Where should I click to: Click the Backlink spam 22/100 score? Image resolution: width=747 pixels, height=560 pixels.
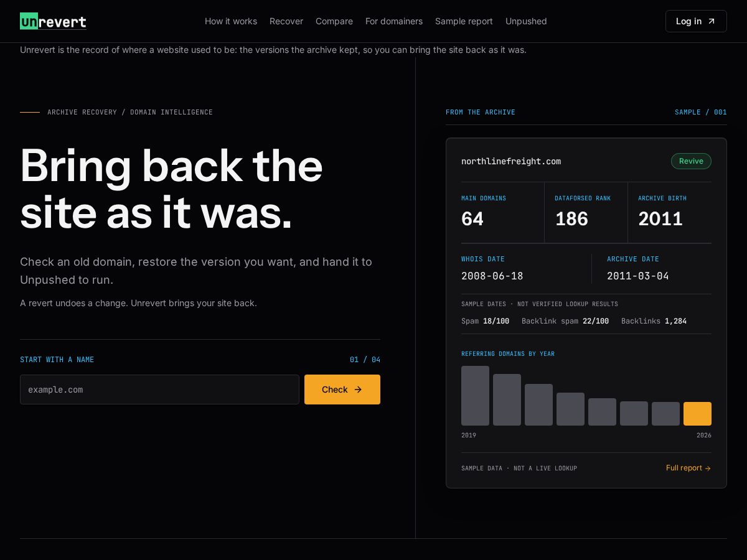565,321
